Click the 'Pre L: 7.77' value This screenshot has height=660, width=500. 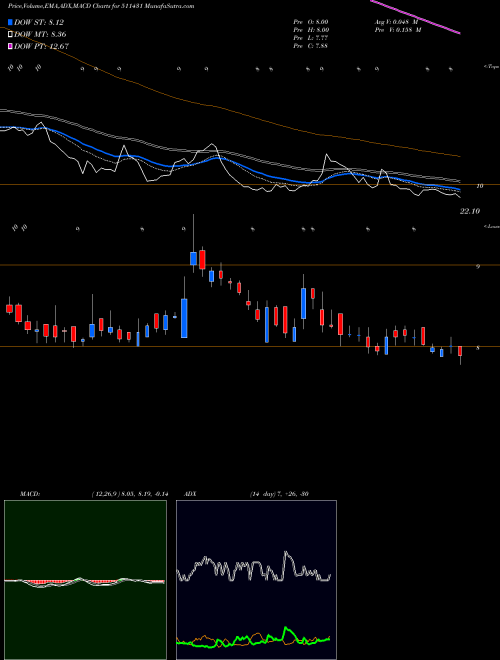coord(311,38)
